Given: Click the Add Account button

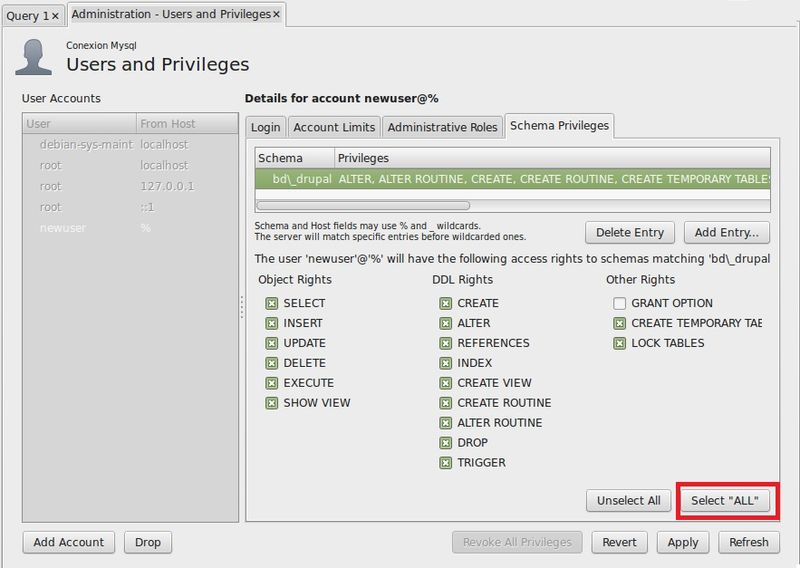Looking at the screenshot, I should pos(69,542).
